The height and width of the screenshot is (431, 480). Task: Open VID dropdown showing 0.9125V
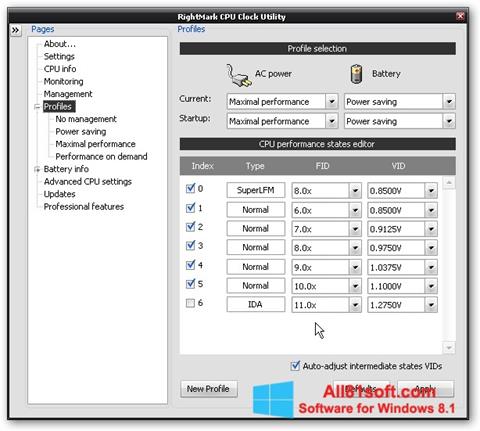click(x=431, y=229)
